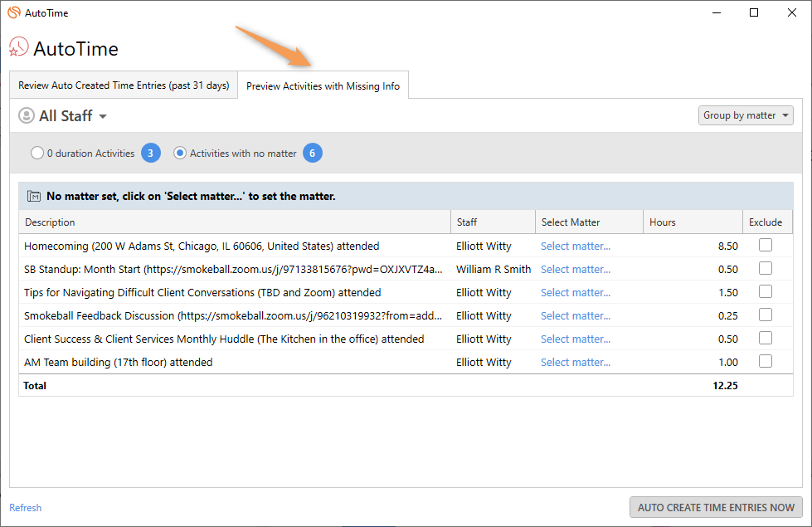Enable Exclude for AM Team building

click(766, 361)
